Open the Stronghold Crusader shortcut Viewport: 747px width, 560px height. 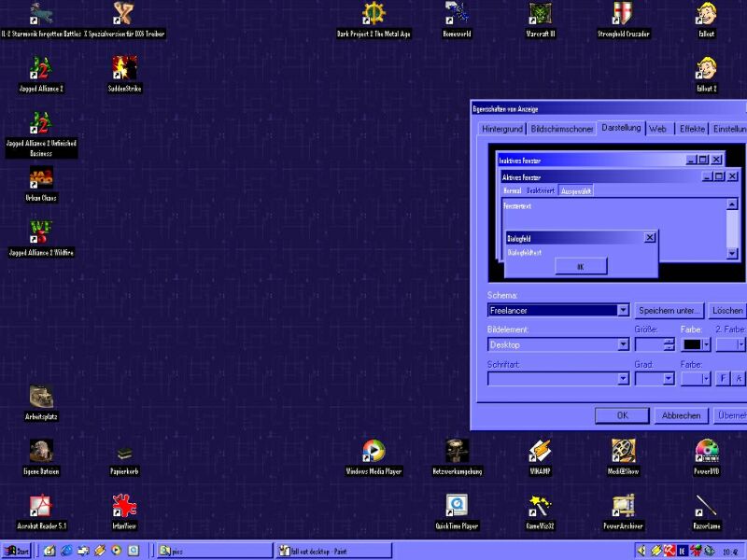623,15
